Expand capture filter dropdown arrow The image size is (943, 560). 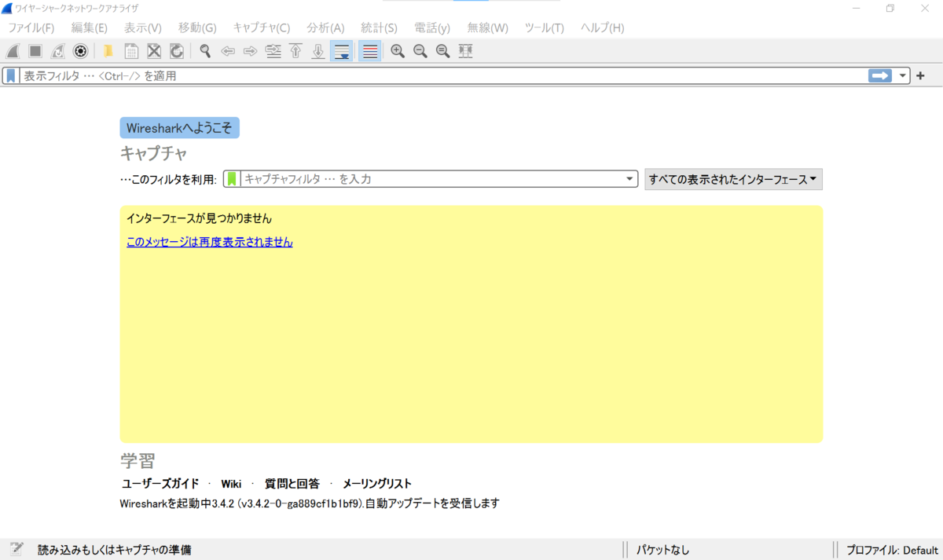629,179
